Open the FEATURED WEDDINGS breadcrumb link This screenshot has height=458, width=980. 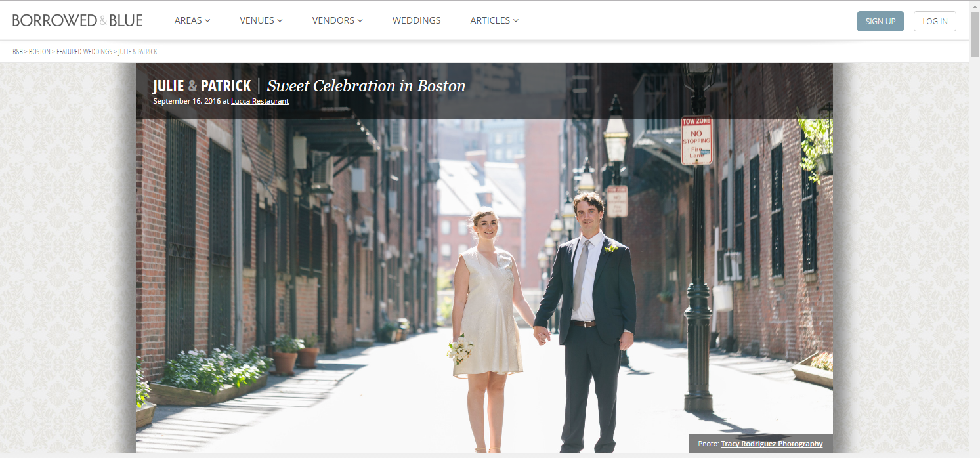tap(83, 51)
